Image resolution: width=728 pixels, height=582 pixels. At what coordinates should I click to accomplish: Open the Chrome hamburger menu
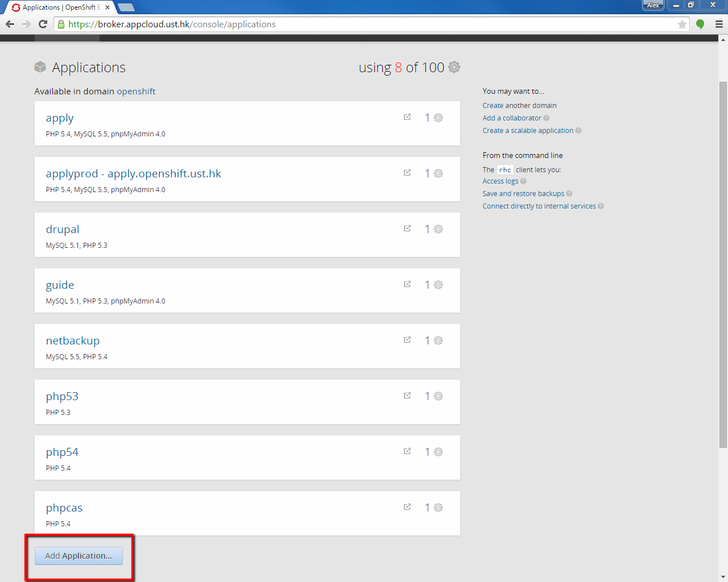click(x=719, y=24)
